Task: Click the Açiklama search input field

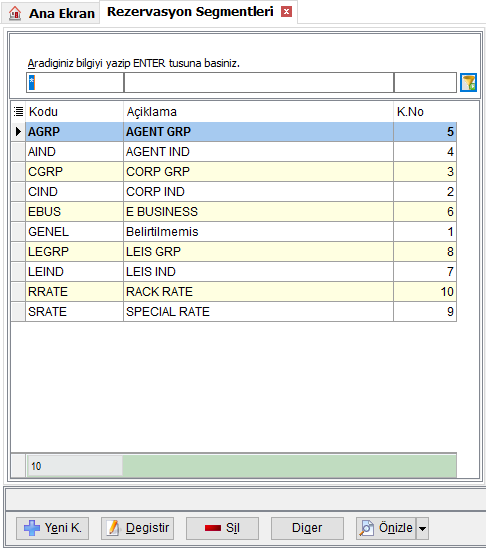Action: tap(259, 83)
